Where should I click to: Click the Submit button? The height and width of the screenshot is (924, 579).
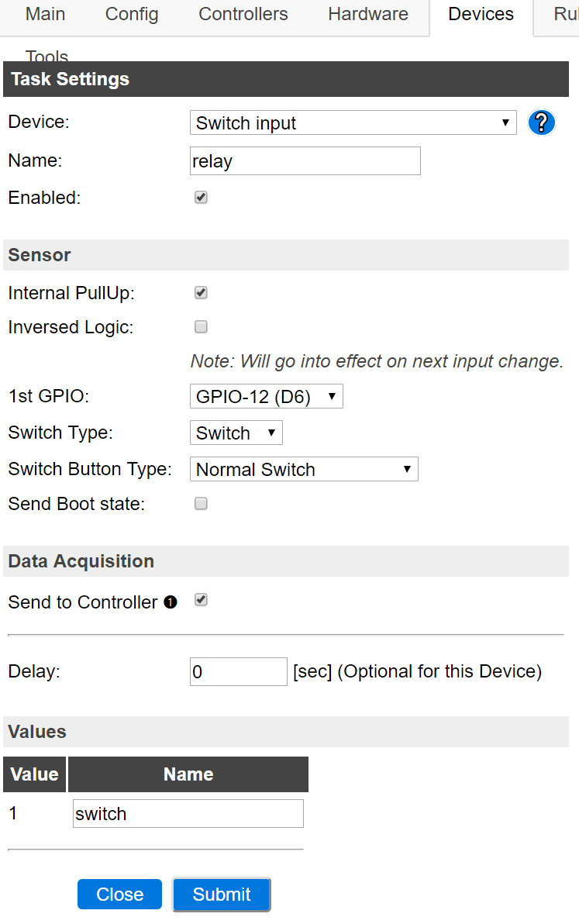pos(222,895)
